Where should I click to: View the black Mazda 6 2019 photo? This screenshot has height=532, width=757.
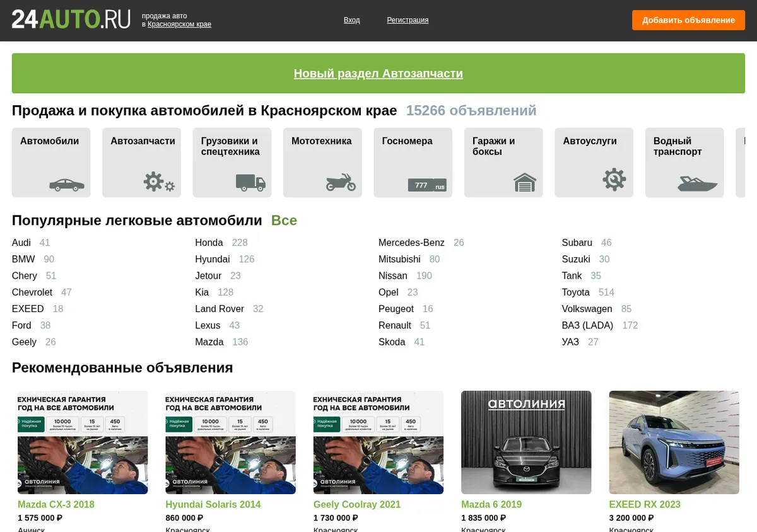(x=526, y=442)
